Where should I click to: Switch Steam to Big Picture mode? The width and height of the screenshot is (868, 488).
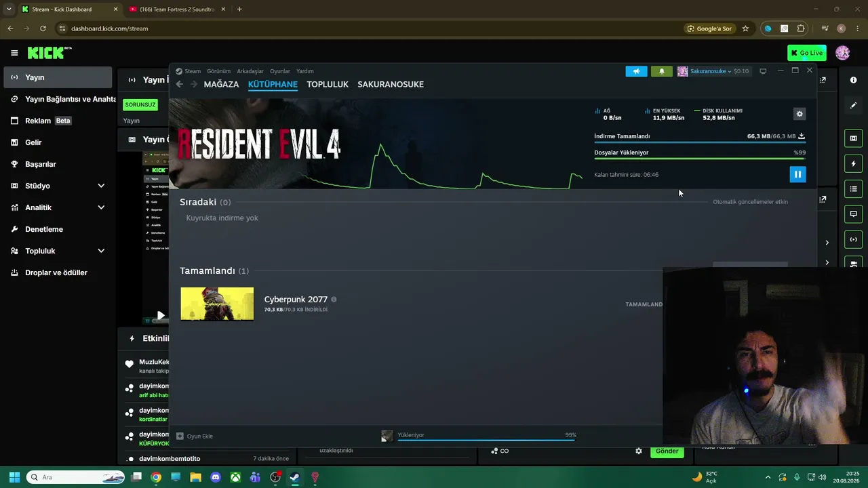coord(763,71)
